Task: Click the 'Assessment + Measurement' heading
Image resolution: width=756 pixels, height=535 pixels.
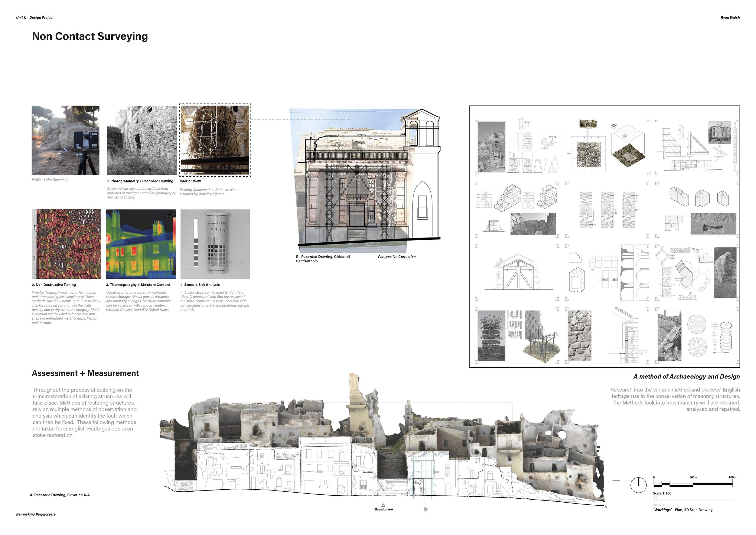Action: 85,373
